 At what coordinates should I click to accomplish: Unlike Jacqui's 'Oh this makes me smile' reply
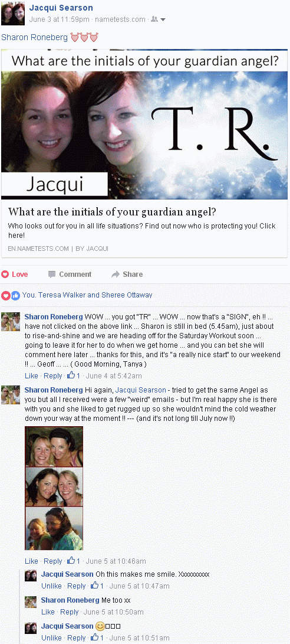coord(51,586)
